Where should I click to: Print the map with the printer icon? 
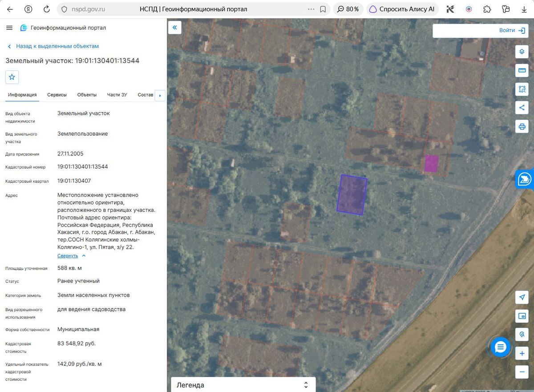(x=522, y=126)
